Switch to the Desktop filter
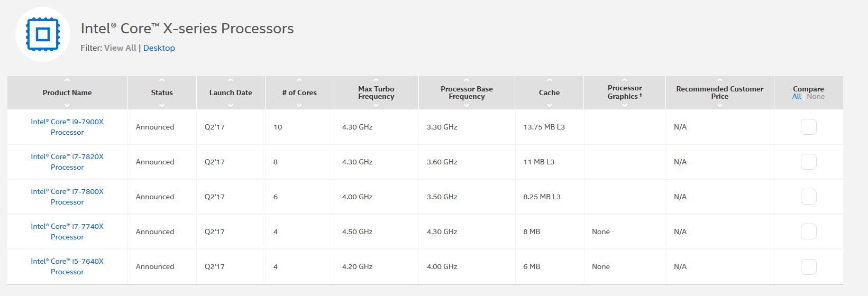This screenshot has height=296, width=868. click(159, 48)
